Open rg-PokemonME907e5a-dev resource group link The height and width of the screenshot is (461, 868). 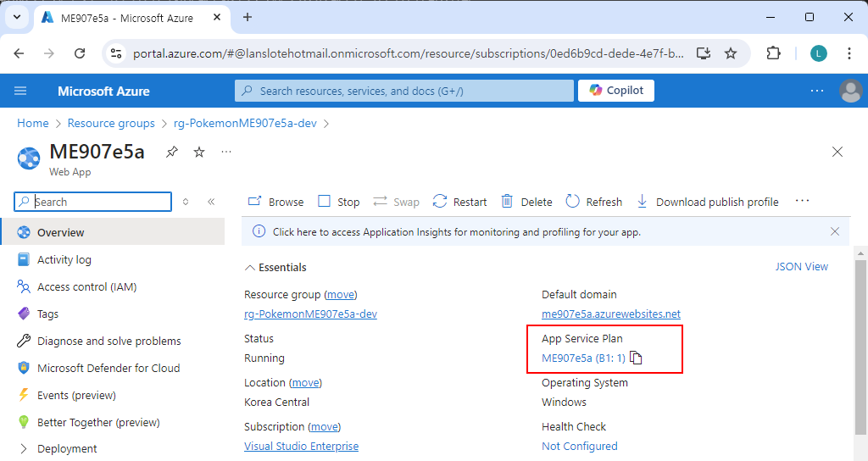coord(310,314)
